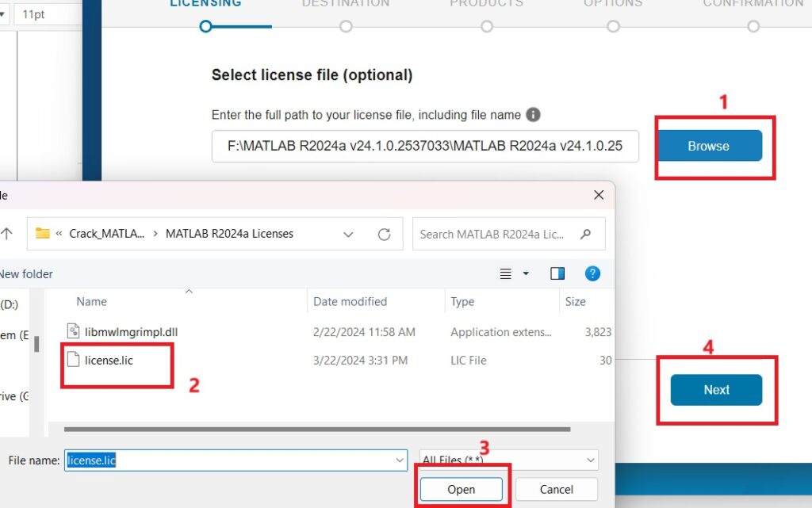Click the 'Change your view' list icon
Viewport: 812px width, 508px height.
pyautogui.click(x=506, y=273)
